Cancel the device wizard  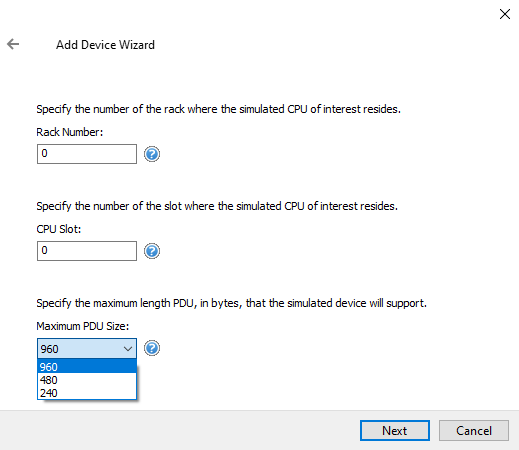pyautogui.click(x=474, y=430)
